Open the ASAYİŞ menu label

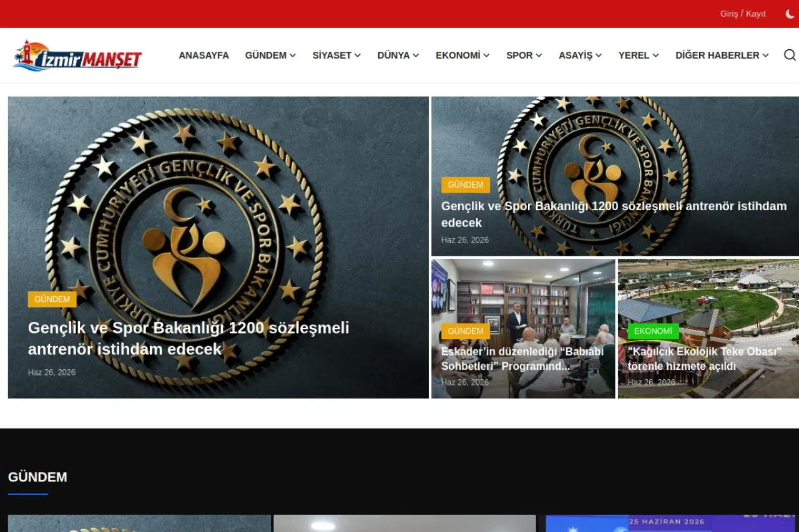coord(576,56)
